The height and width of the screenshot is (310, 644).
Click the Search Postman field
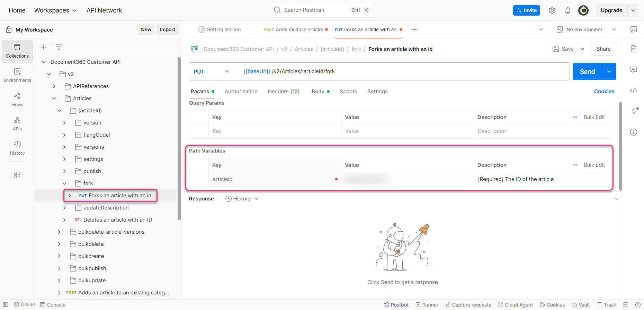(x=322, y=10)
